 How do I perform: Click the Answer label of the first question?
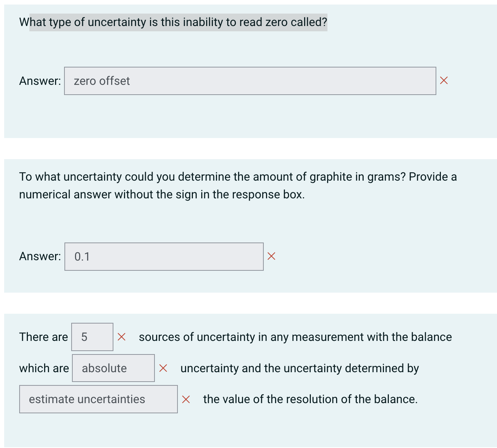[40, 81]
